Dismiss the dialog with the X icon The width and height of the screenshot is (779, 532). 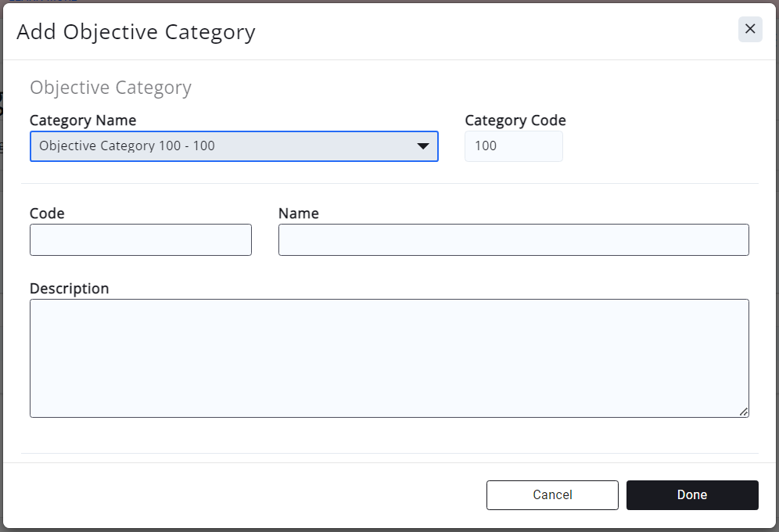point(750,29)
